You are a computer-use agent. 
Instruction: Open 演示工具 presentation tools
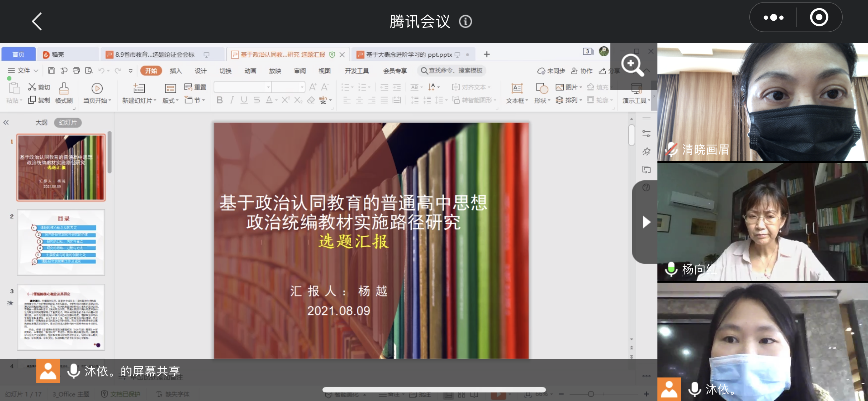[636, 93]
